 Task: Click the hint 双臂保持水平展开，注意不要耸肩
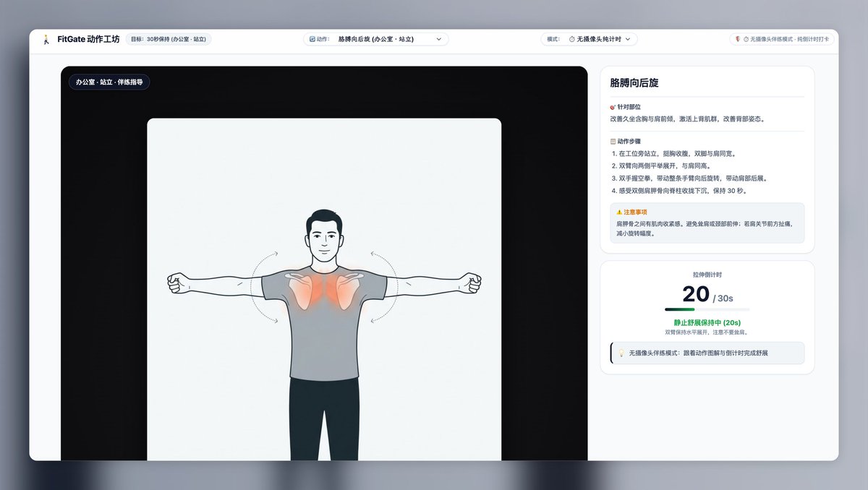click(x=707, y=332)
